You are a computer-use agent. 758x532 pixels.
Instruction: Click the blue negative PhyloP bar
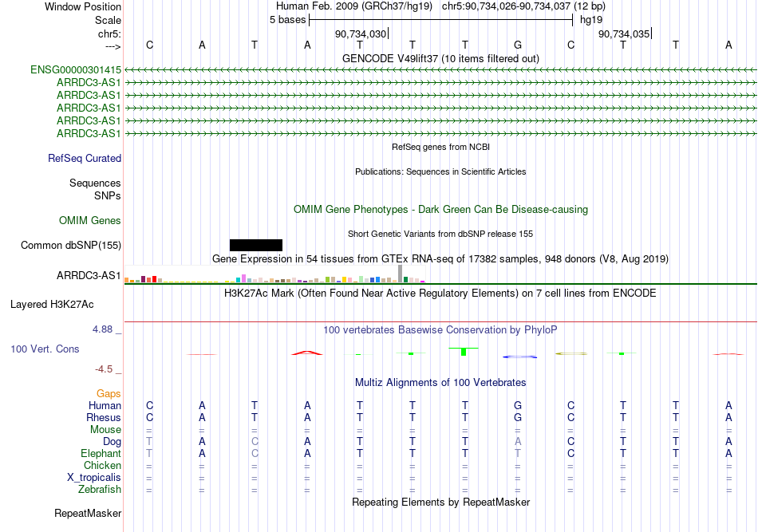point(519,357)
